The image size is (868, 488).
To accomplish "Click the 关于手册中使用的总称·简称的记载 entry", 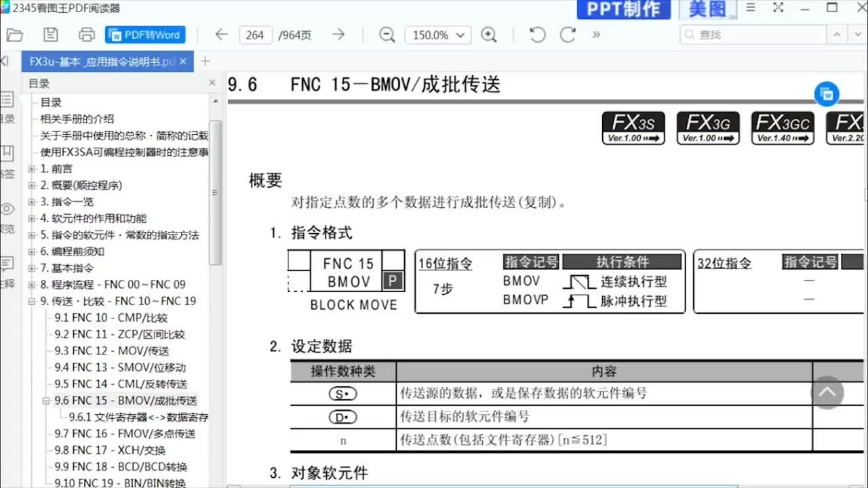I will point(124,136).
